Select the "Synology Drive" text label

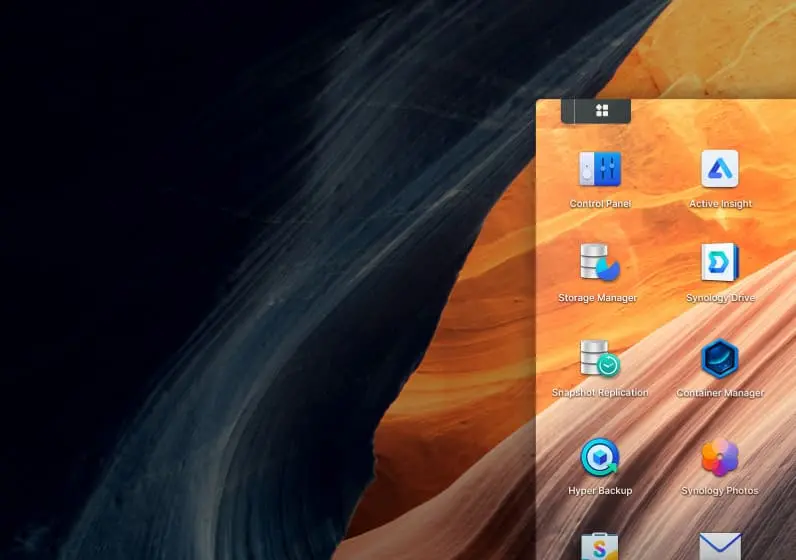tap(720, 298)
